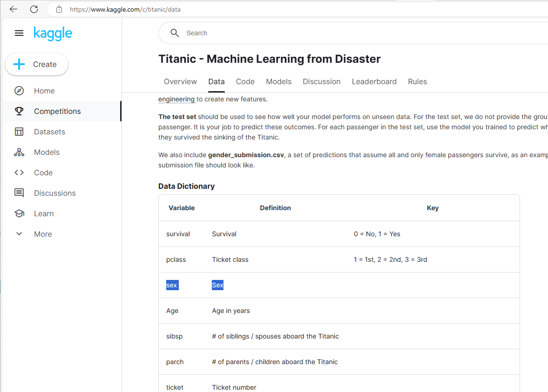Image resolution: width=548 pixels, height=392 pixels.
Task: View site info via the lock icon
Action: tap(59, 9)
